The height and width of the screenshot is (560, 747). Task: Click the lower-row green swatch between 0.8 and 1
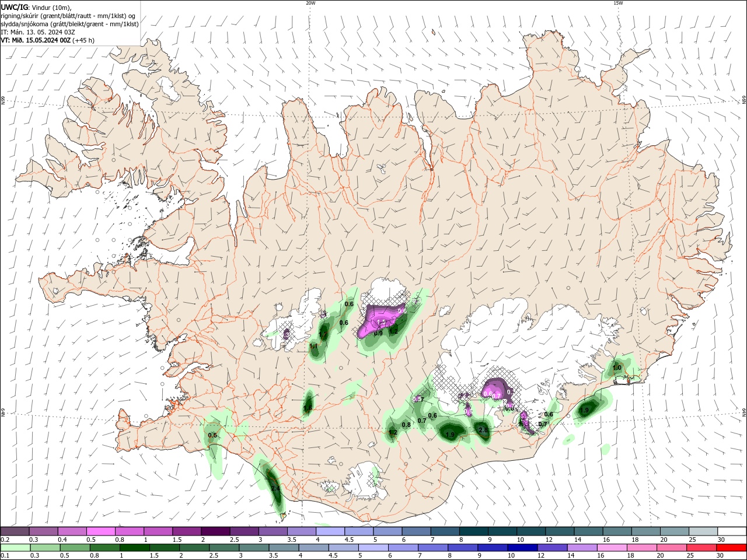pos(104,548)
